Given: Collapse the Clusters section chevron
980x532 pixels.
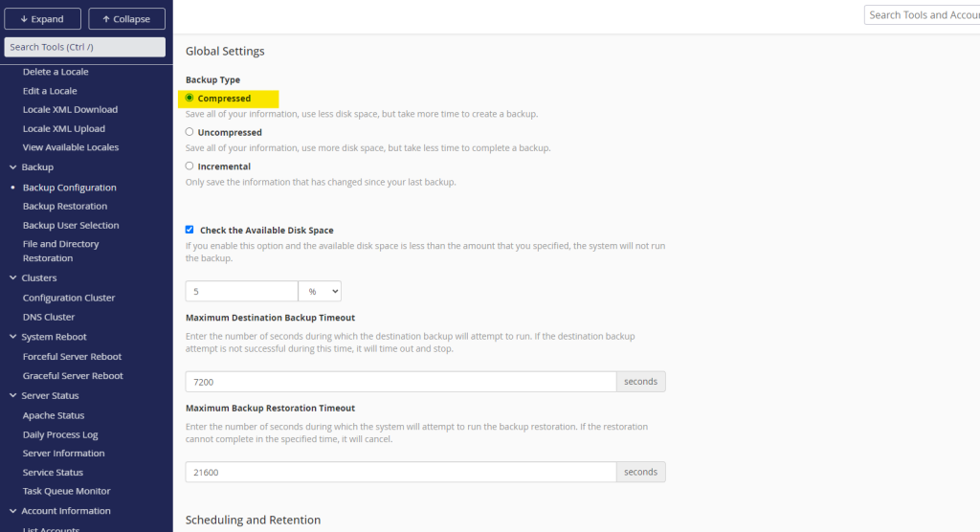Looking at the screenshot, I should 12,278.
